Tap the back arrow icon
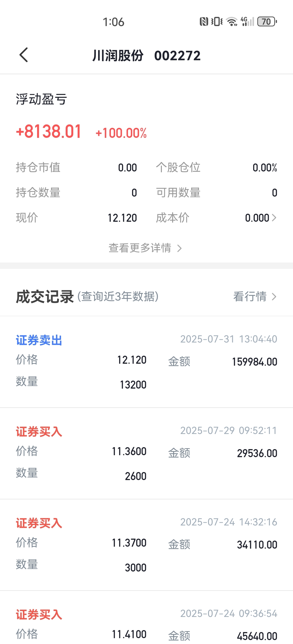Image resolution: width=293 pixels, height=644 pixels. tap(23, 55)
